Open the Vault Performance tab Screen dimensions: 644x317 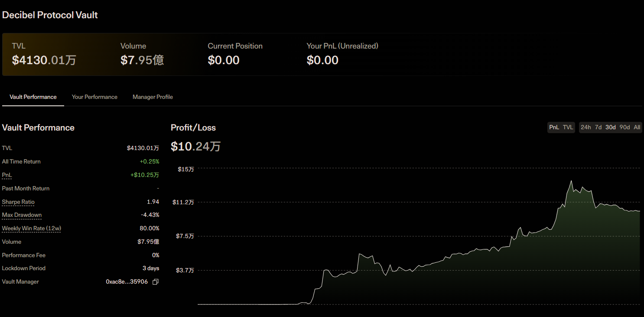click(33, 97)
